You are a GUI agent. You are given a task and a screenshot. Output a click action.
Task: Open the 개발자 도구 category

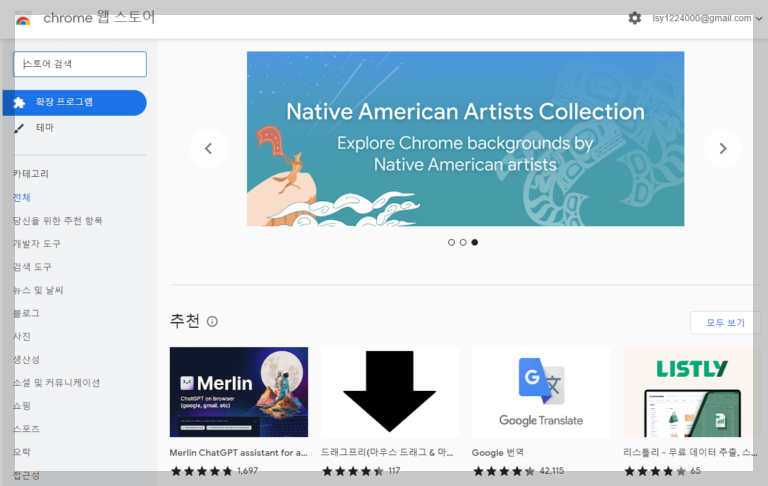tap(37, 243)
